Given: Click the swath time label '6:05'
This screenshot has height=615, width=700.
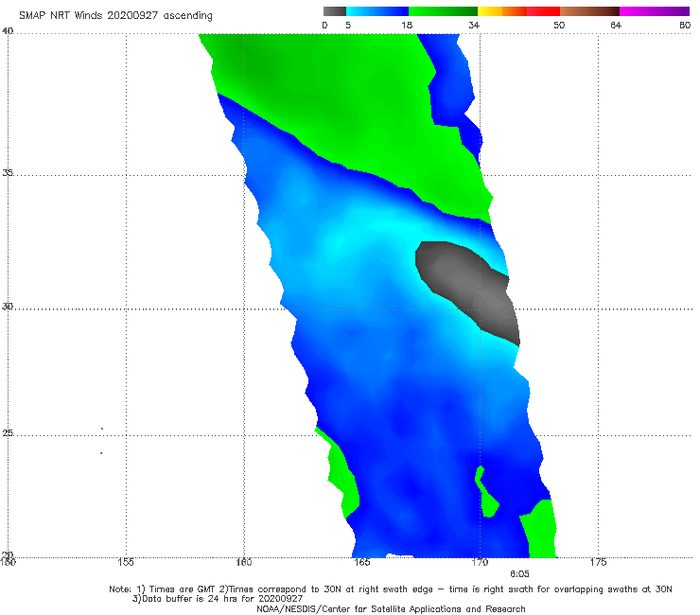Looking at the screenshot, I should (519, 574).
